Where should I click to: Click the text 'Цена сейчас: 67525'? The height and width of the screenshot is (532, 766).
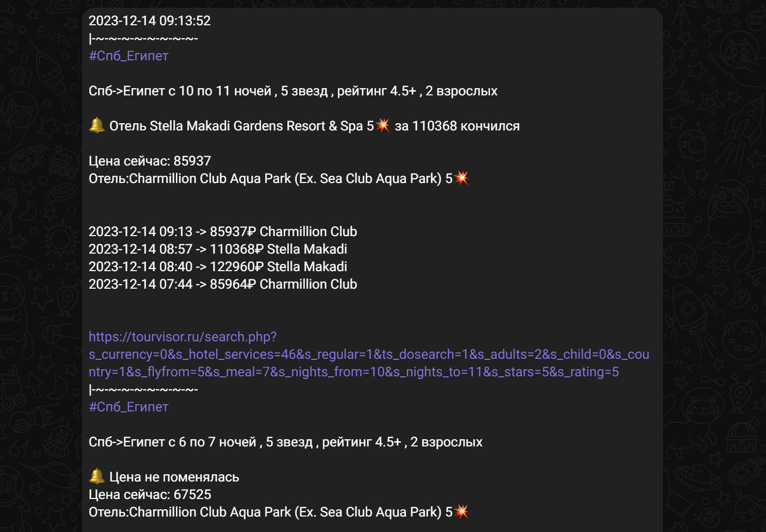pyautogui.click(x=150, y=494)
